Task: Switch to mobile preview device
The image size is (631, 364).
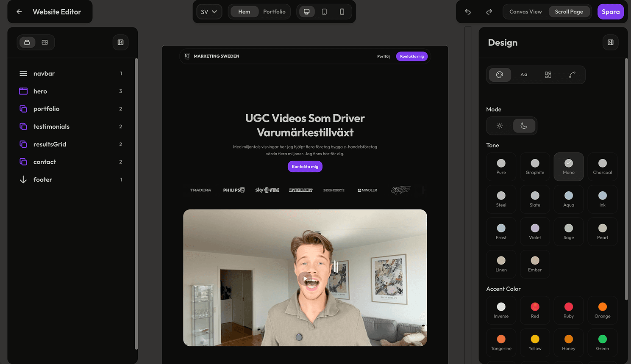Action: tap(342, 12)
